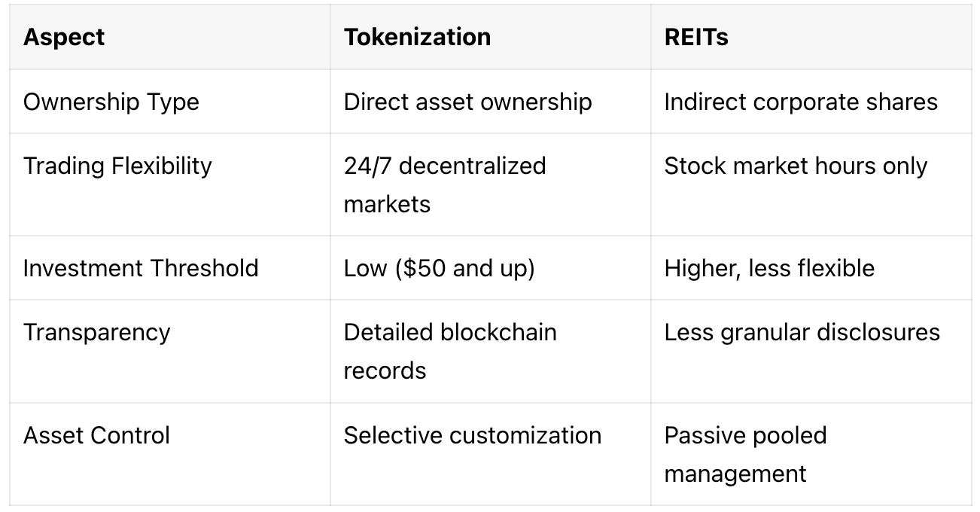
Task: Click the Stock market hours only cell
Action: tap(796, 166)
